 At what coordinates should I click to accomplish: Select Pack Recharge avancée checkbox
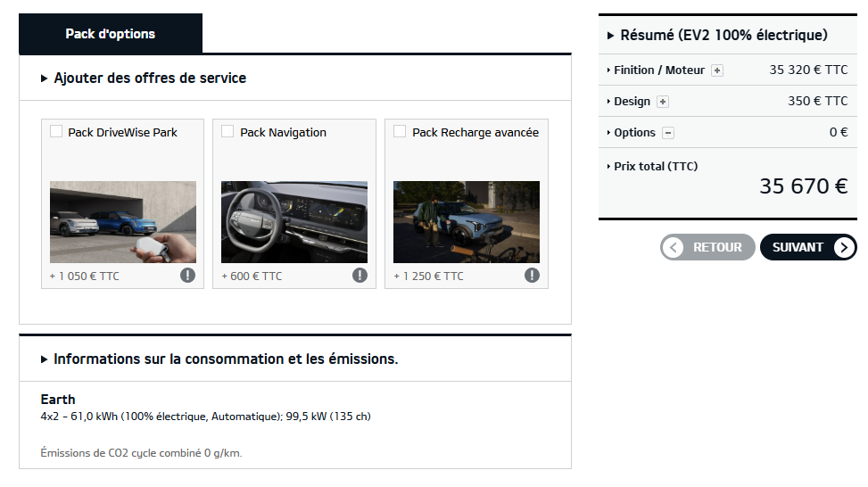pyautogui.click(x=400, y=132)
